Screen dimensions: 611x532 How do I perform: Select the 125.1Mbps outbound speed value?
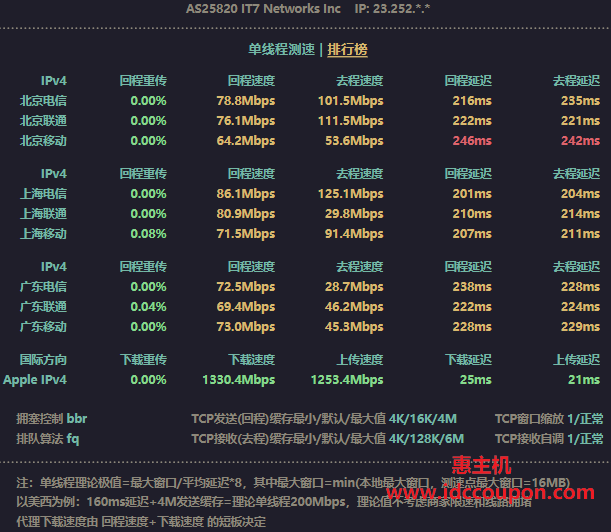coord(351,194)
